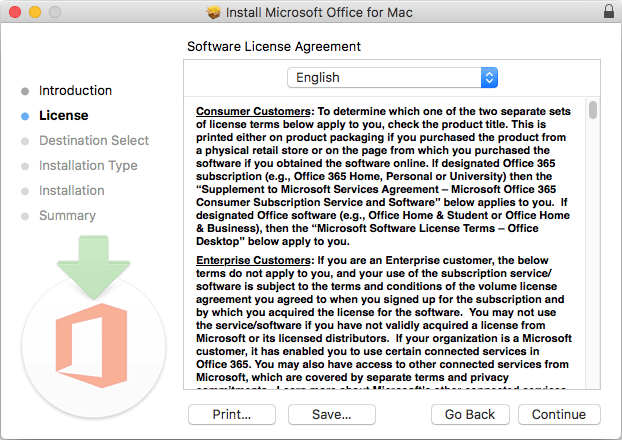Viewport: 622px width, 440px height.
Task: Click the yellow minimize window button
Action: pyautogui.click(x=35, y=12)
